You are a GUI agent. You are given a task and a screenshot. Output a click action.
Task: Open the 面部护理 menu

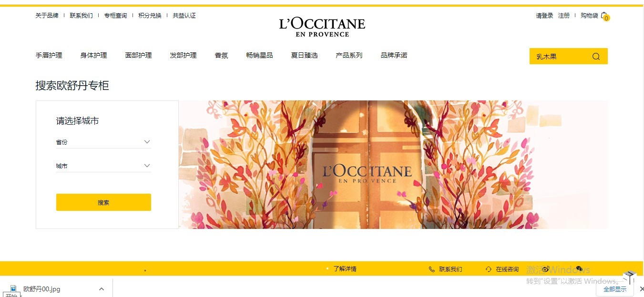click(x=138, y=55)
